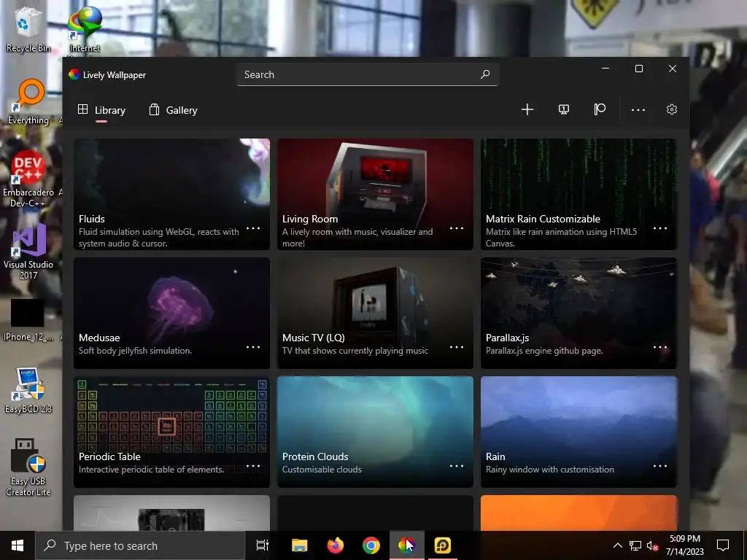
Task: Open the Windows Start menu
Action: [x=18, y=545]
